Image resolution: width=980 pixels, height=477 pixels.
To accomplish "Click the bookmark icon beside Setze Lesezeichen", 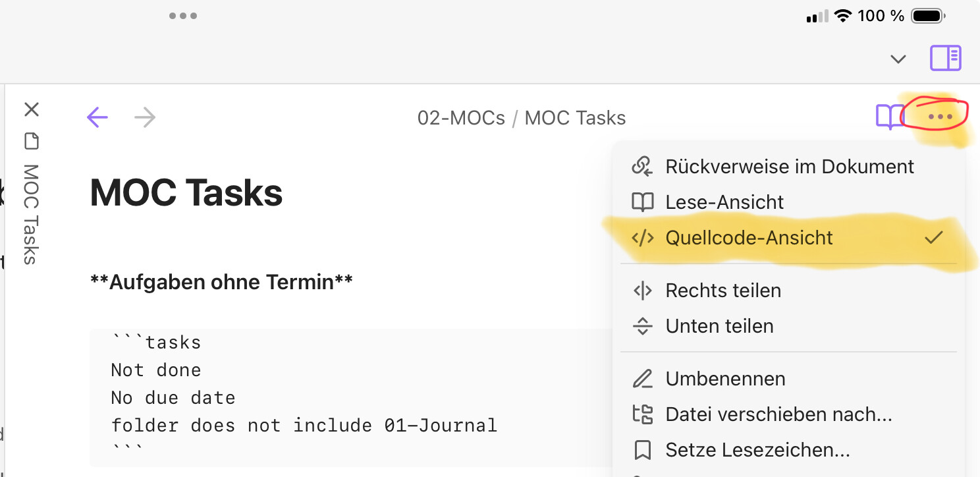I will [x=642, y=450].
